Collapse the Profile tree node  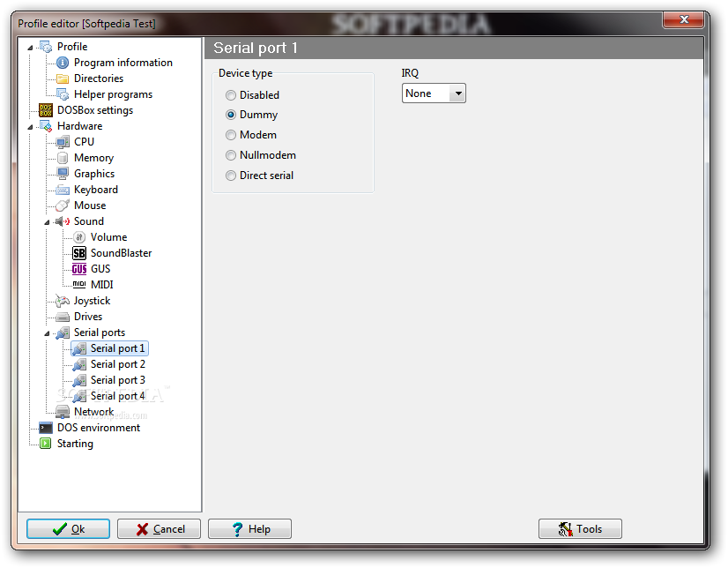[x=30, y=48]
